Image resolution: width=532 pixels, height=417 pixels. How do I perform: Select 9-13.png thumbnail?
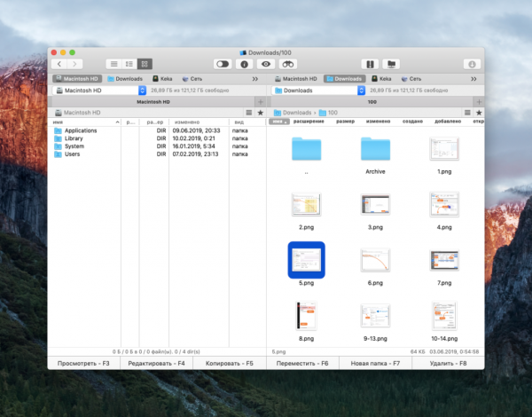(x=375, y=316)
